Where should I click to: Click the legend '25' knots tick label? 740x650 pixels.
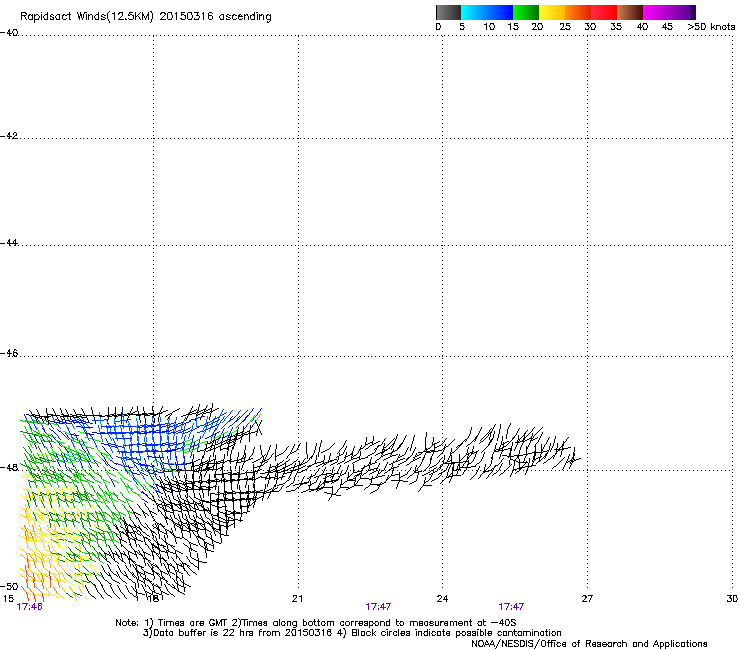[565, 27]
